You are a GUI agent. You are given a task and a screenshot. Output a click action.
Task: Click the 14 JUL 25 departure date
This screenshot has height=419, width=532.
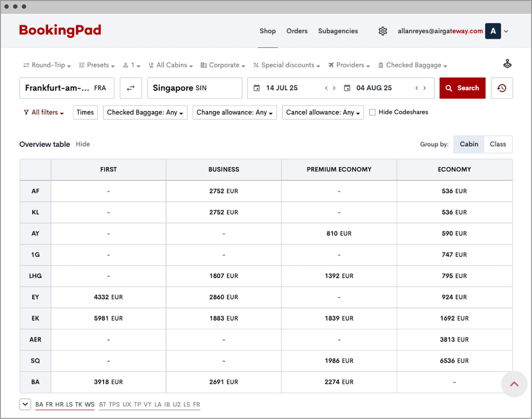click(x=281, y=88)
